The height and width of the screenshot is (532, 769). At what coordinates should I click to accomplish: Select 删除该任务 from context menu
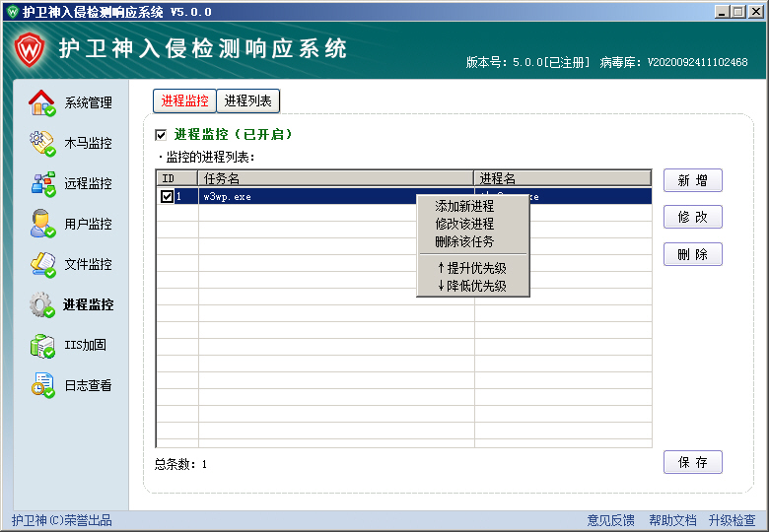pyautogui.click(x=464, y=241)
